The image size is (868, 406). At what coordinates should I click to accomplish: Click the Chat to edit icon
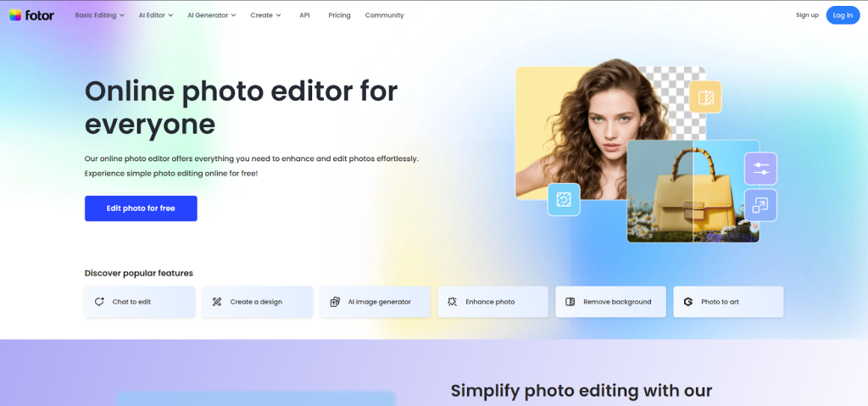click(99, 302)
